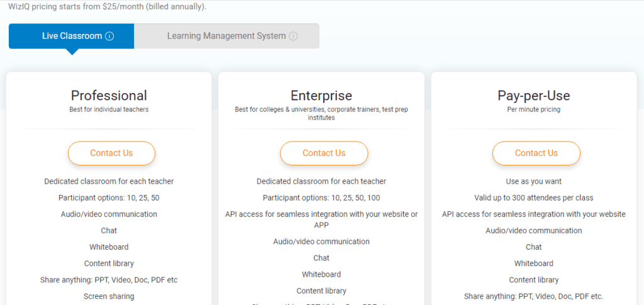Viewport: 644px width, 305px height.
Task: Click 'Use as you want' in Pay-per-Use
Action: tap(533, 181)
